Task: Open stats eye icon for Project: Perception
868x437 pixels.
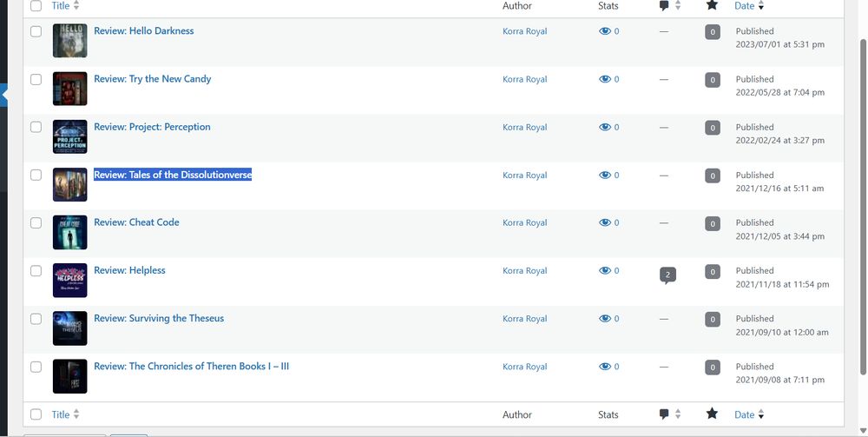Action: tap(604, 128)
